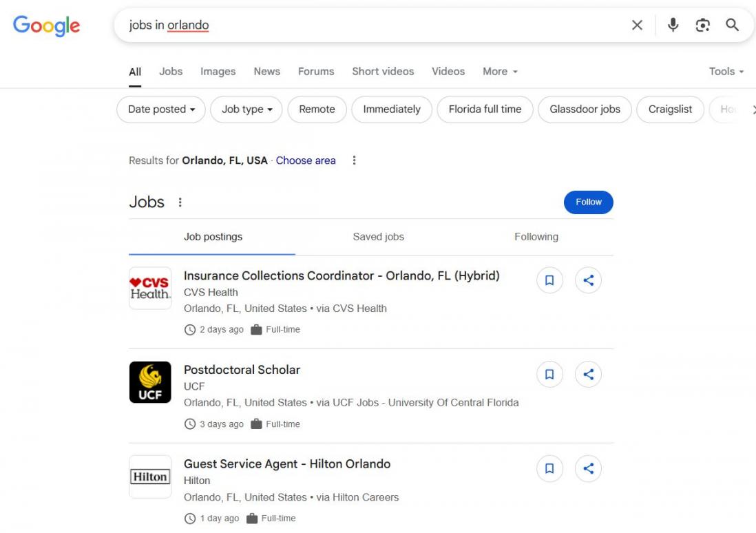Click the '1 day ago' posting time
Image resolution: width=756 pixels, height=533 pixels.
220,518
